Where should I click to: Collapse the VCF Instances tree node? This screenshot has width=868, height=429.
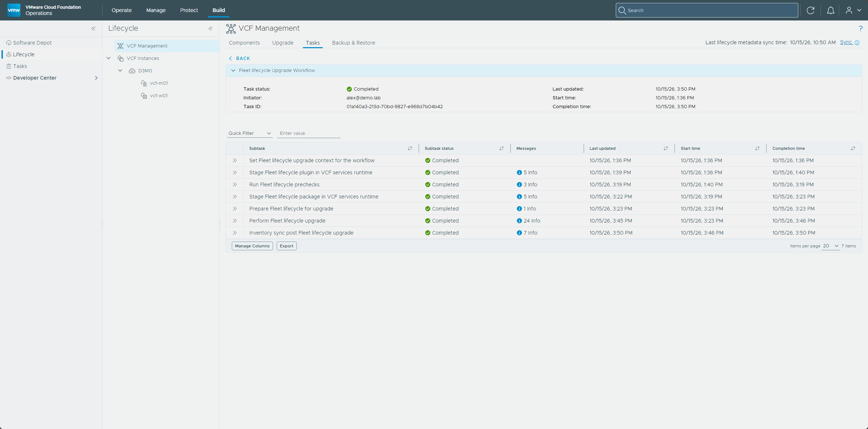(x=108, y=58)
